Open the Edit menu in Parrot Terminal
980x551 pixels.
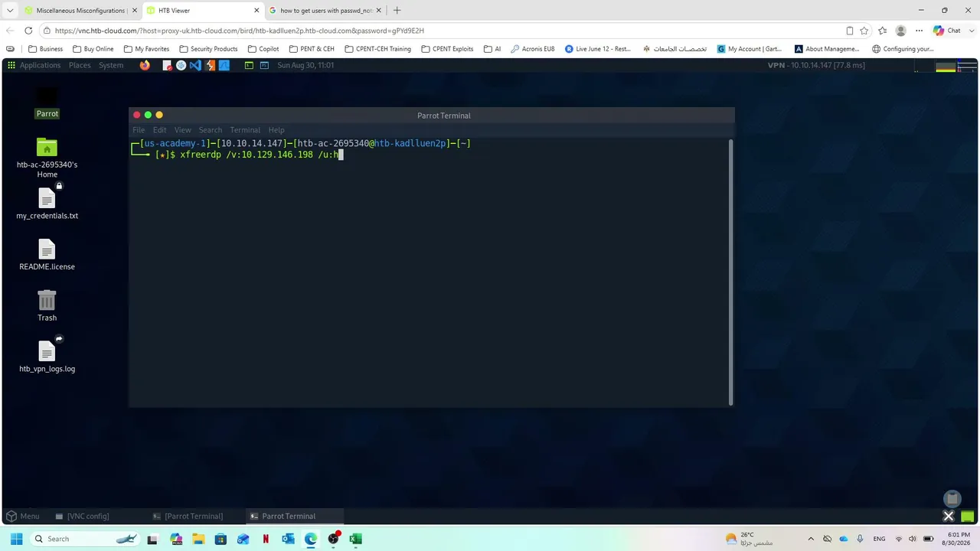(159, 130)
